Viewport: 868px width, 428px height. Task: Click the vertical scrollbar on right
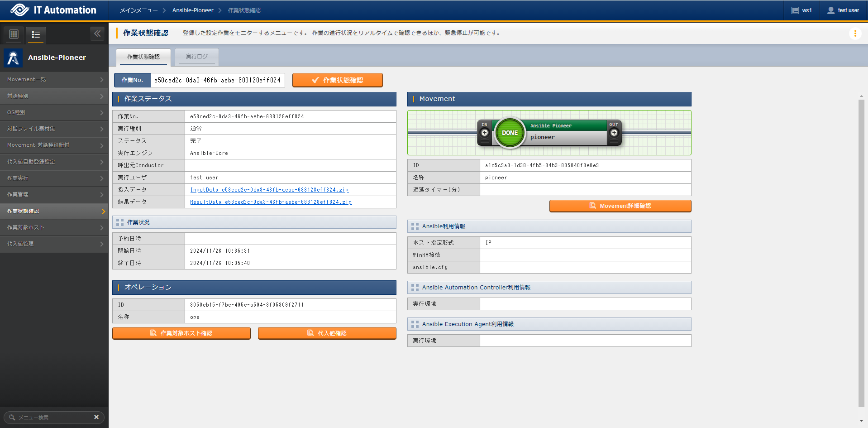(861, 254)
